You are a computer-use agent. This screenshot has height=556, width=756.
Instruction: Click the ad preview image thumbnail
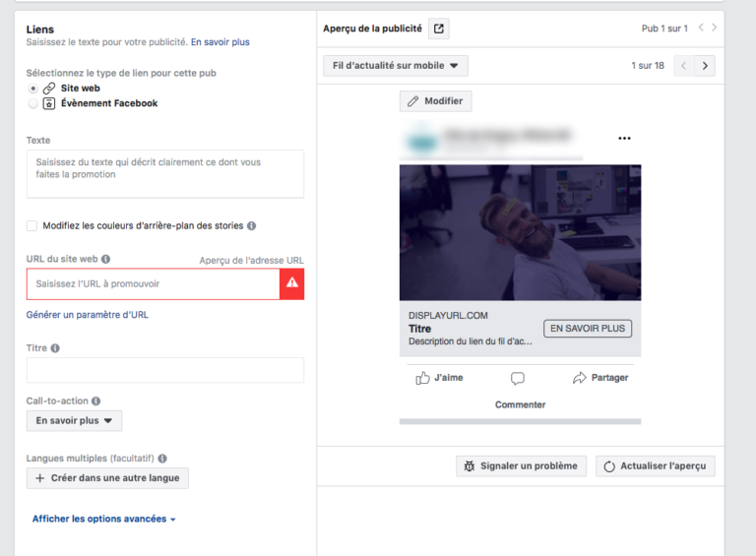tap(520, 232)
